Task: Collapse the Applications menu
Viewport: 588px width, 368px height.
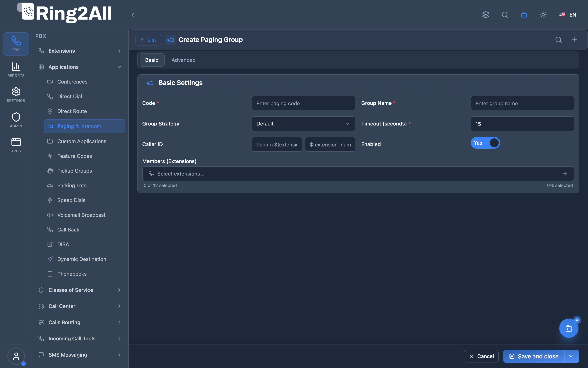Action: tap(80, 67)
